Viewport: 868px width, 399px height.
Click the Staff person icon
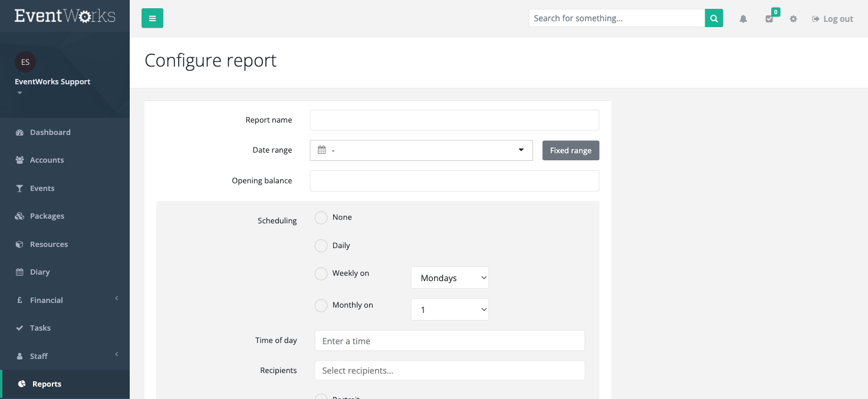[19, 357]
